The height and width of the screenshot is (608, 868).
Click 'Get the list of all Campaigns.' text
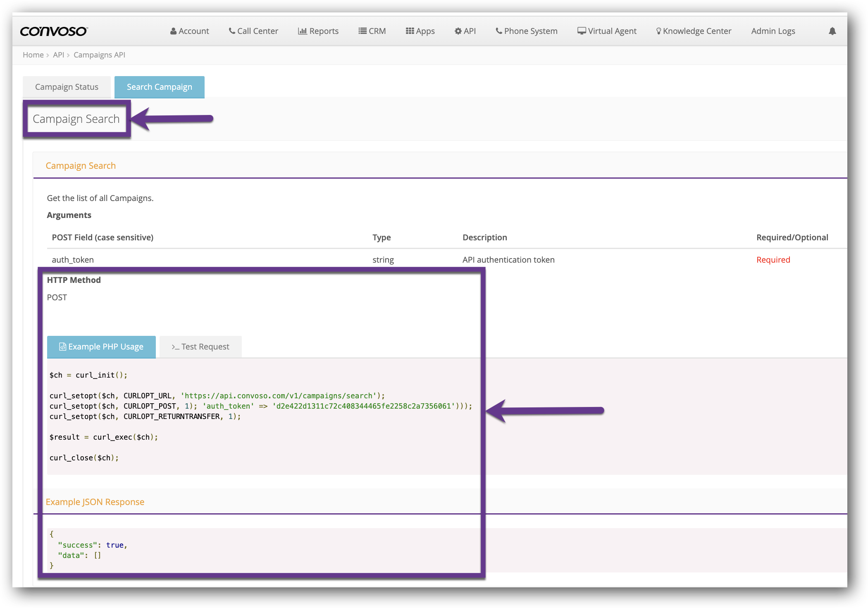[100, 198]
